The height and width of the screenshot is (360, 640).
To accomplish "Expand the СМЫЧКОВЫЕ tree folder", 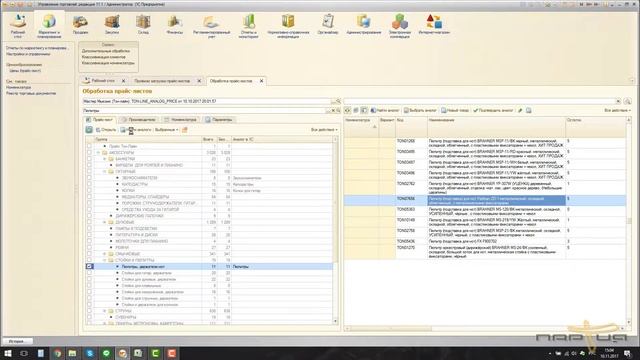I will pos(105,254).
